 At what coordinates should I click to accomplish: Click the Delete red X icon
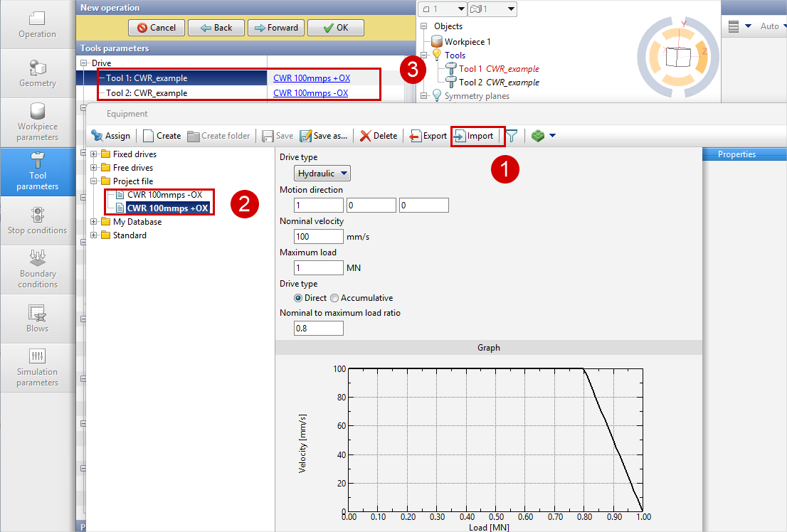(x=366, y=136)
